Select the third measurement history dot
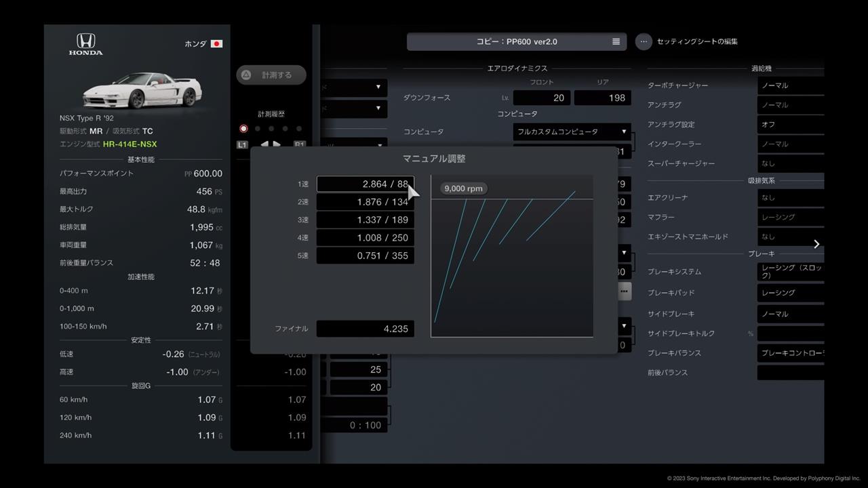The image size is (868, 488). tap(271, 128)
